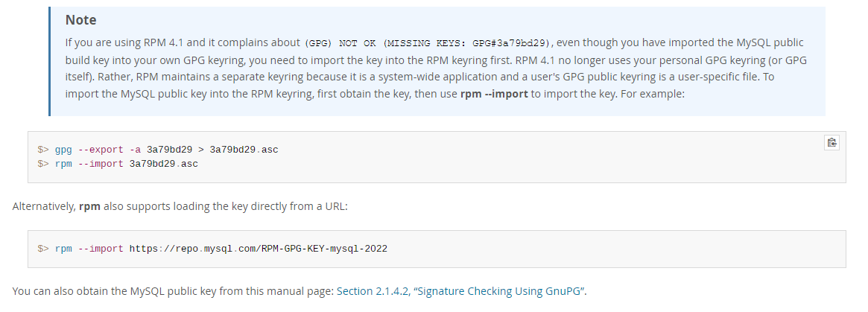Click the redirect ">" symbol in the gpg command
The height and width of the screenshot is (312, 868).
click(201, 150)
